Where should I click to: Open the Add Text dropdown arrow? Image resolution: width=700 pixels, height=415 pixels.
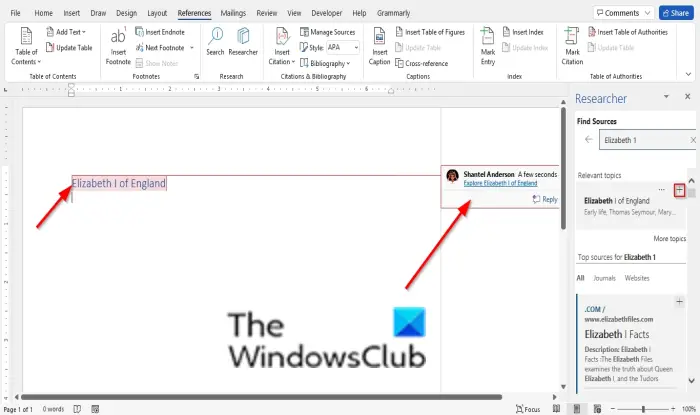tap(83, 32)
